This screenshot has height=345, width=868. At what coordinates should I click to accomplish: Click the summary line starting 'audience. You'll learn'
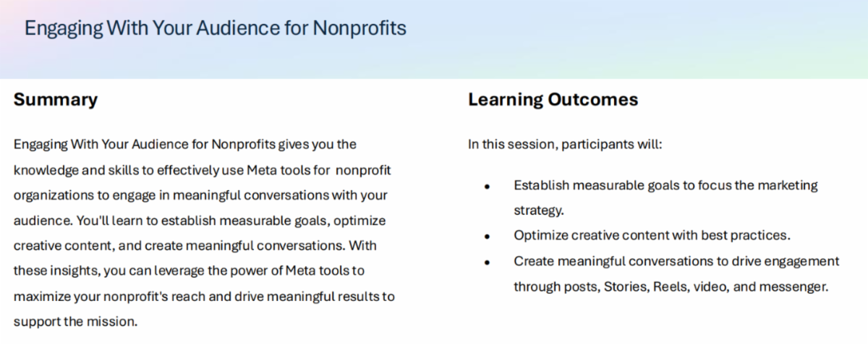[199, 221]
